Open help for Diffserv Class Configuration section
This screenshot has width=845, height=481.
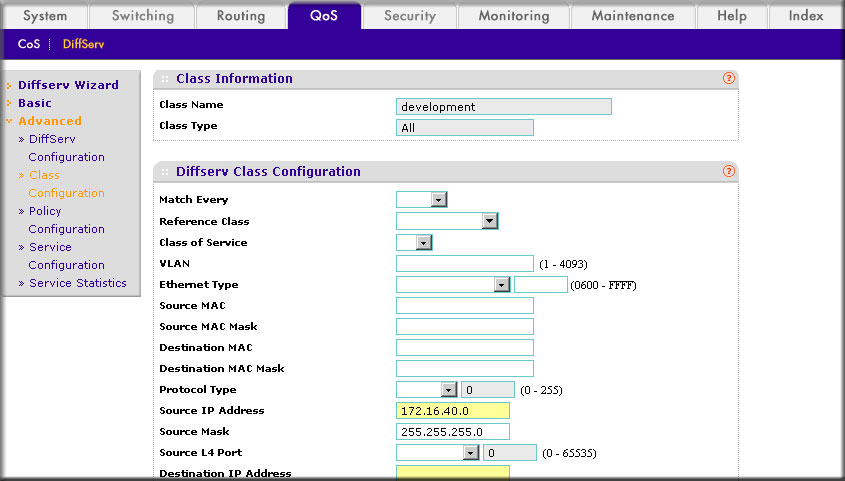pyautogui.click(x=729, y=171)
